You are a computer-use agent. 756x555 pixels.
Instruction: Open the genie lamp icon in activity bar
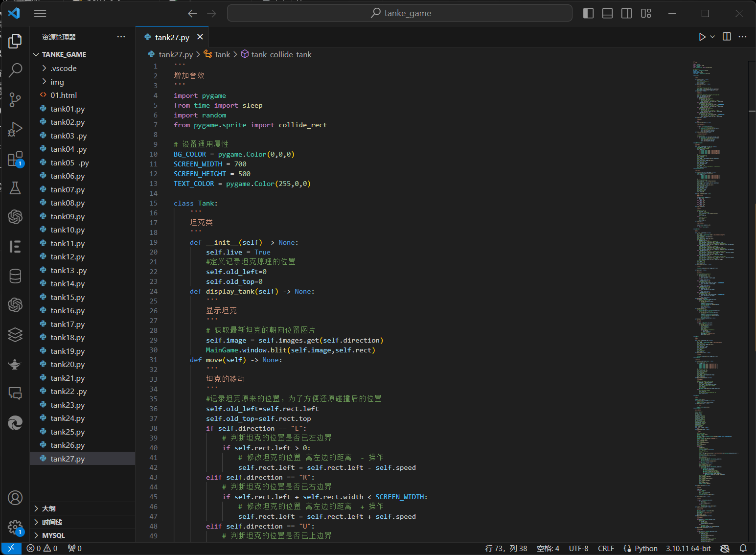tap(15, 364)
